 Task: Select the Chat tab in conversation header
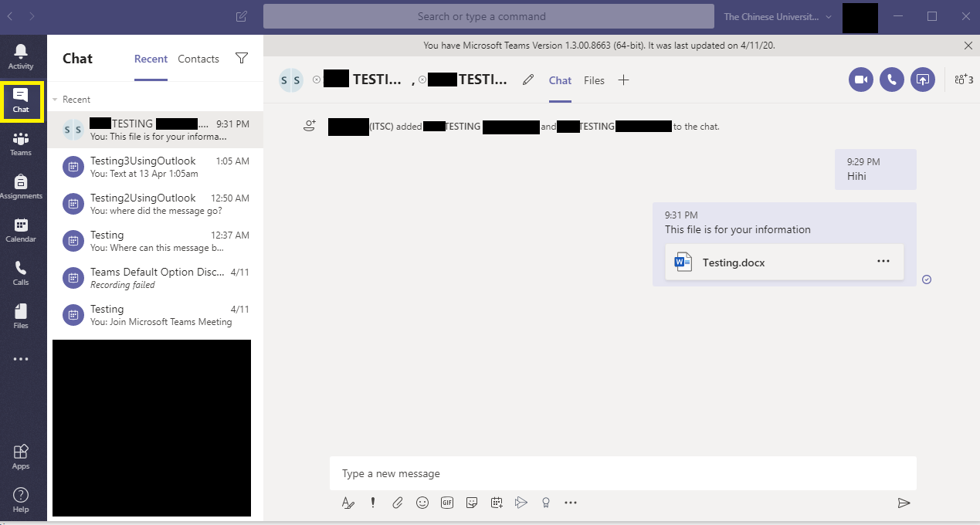560,80
